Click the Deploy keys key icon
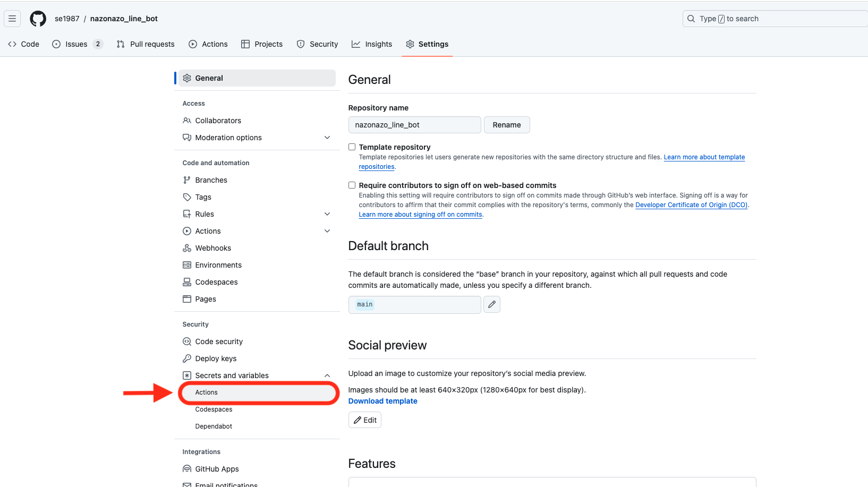This screenshot has height=487, width=868. coord(187,358)
